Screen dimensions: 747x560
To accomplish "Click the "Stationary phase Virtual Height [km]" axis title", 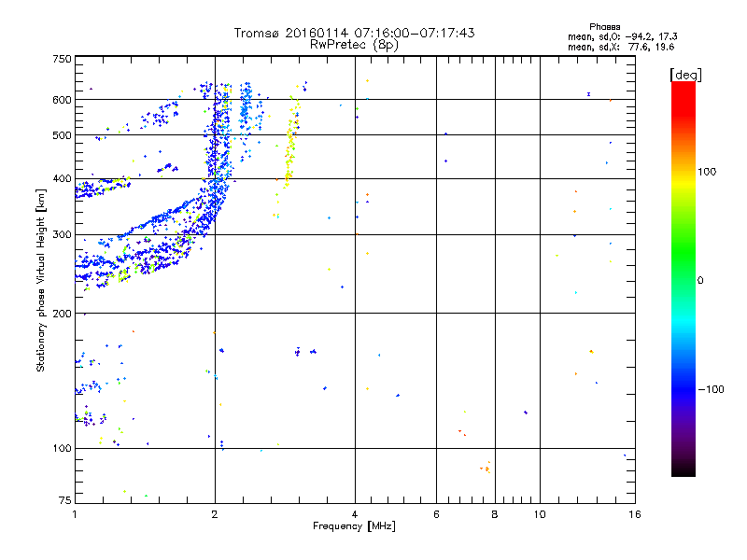I will click(x=41, y=281).
